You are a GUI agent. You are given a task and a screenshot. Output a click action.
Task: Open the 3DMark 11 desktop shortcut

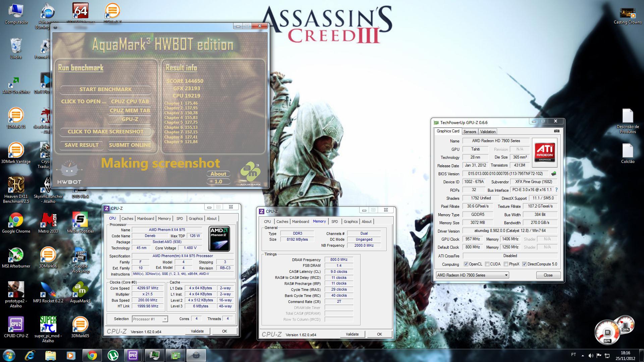(x=16, y=118)
